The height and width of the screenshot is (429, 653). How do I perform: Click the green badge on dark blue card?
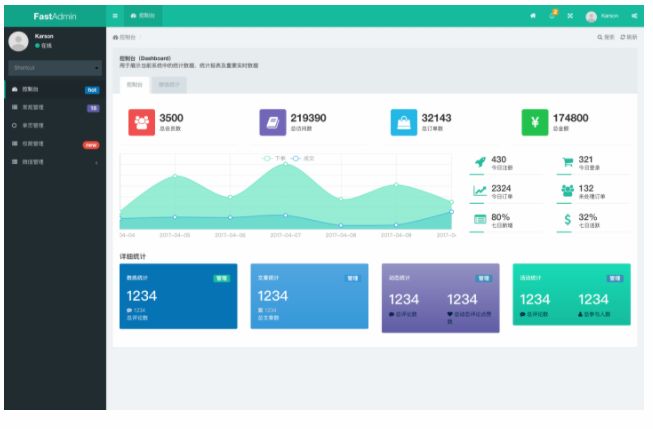(222, 278)
